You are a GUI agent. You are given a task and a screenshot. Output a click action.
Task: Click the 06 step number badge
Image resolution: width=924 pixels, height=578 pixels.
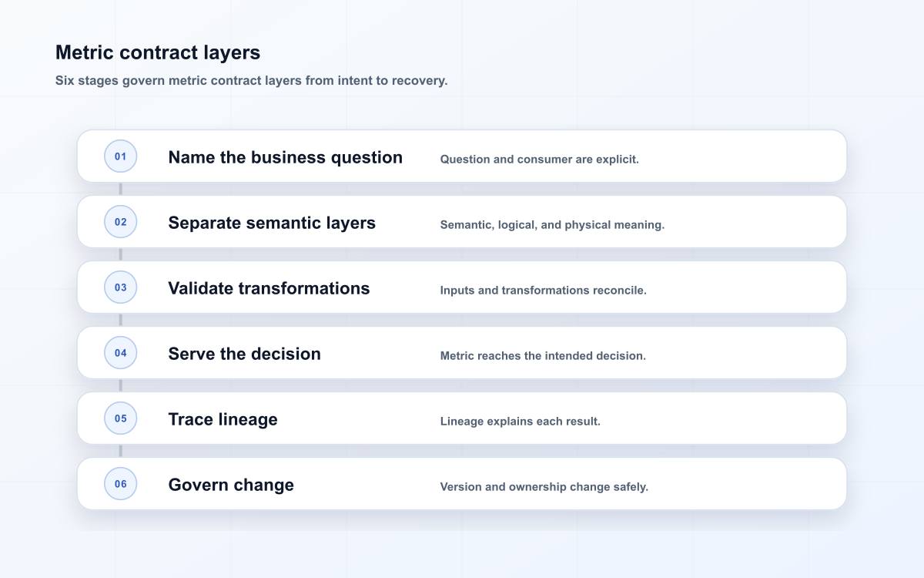coord(121,484)
